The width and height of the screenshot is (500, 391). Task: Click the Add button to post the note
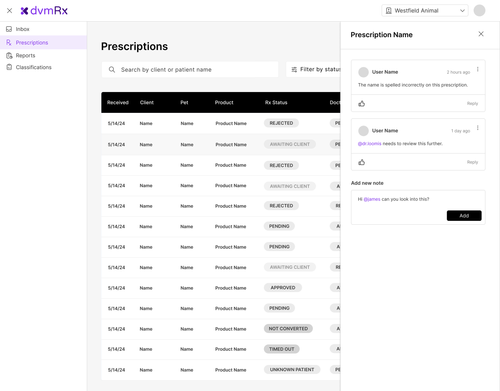click(x=464, y=216)
